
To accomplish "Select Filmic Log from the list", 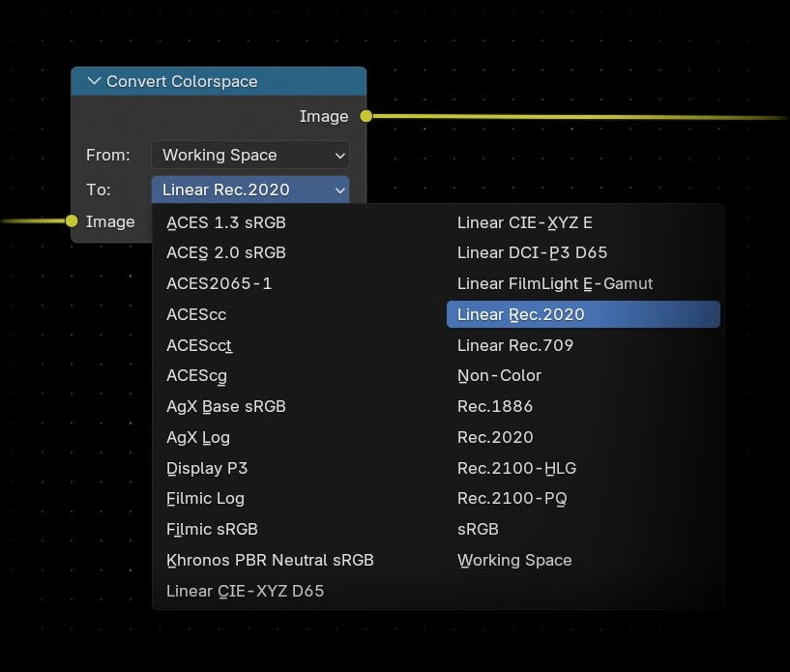I will (205, 499).
